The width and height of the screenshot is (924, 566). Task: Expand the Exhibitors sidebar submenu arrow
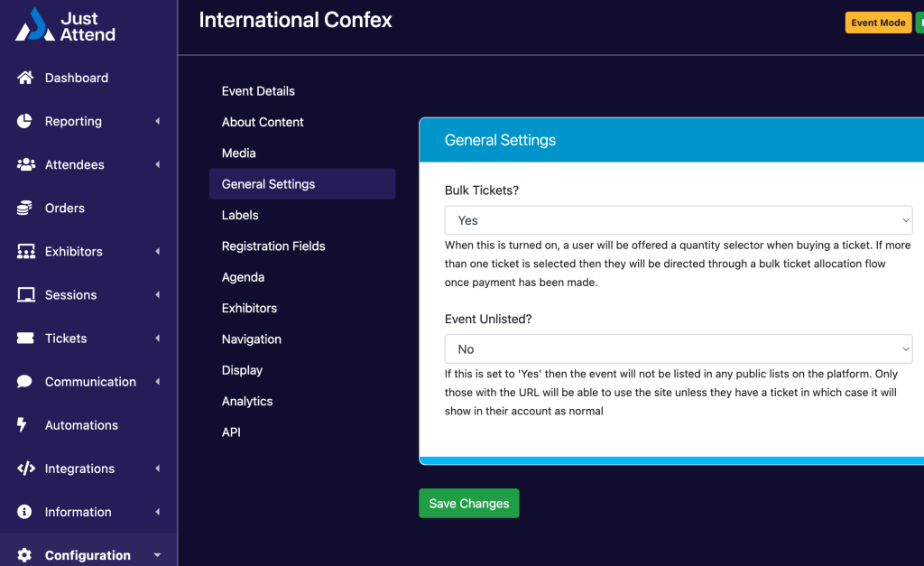click(x=158, y=252)
